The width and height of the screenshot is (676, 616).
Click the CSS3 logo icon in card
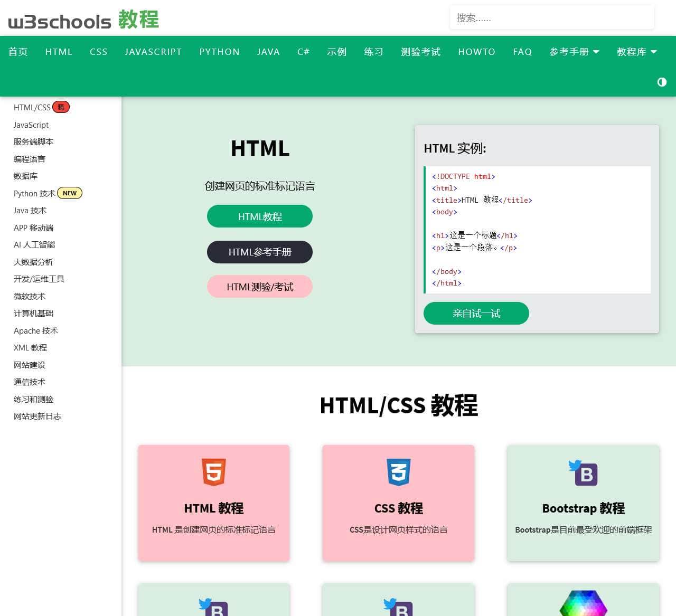pyautogui.click(x=399, y=472)
